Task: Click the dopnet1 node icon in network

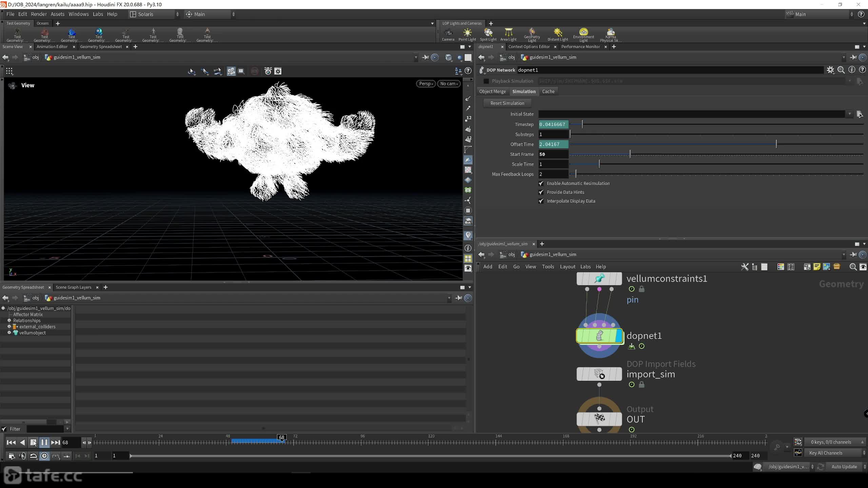Action: click(x=599, y=336)
